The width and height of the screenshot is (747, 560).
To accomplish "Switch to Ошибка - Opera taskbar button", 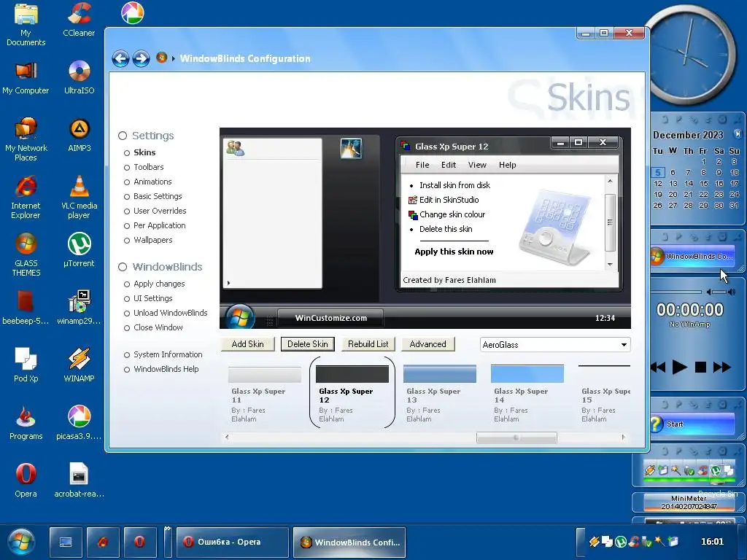I will 233,542.
